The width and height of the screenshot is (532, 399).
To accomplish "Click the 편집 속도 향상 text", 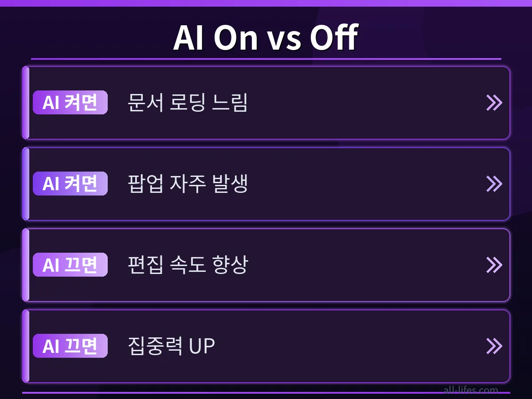I will [188, 265].
